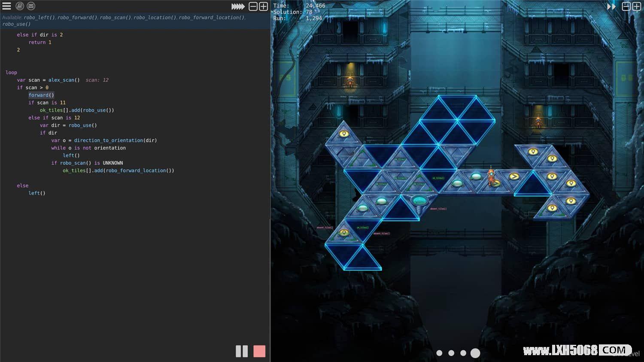Click 'else if dir is 2' line
644x362 pixels.
(40, 35)
